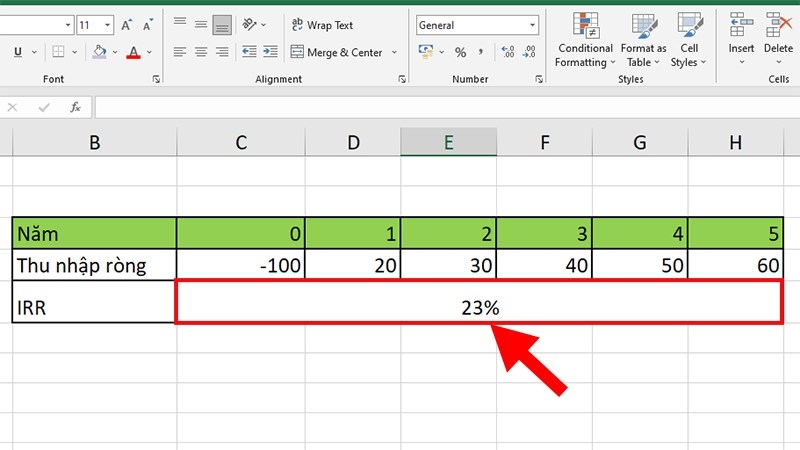Image resolution: width=800 pixels, height=450 pixels.
Task: Select column F header
Action: click(x=544, y=142)
